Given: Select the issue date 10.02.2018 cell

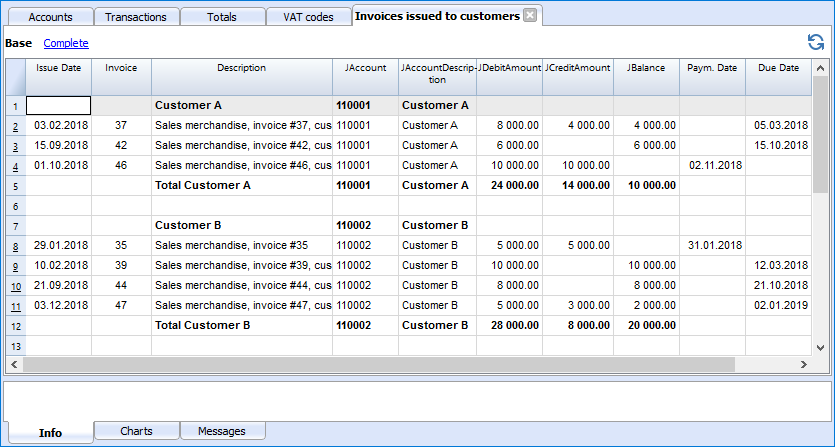Looking at the screenshot, I should tap(59, 265).
